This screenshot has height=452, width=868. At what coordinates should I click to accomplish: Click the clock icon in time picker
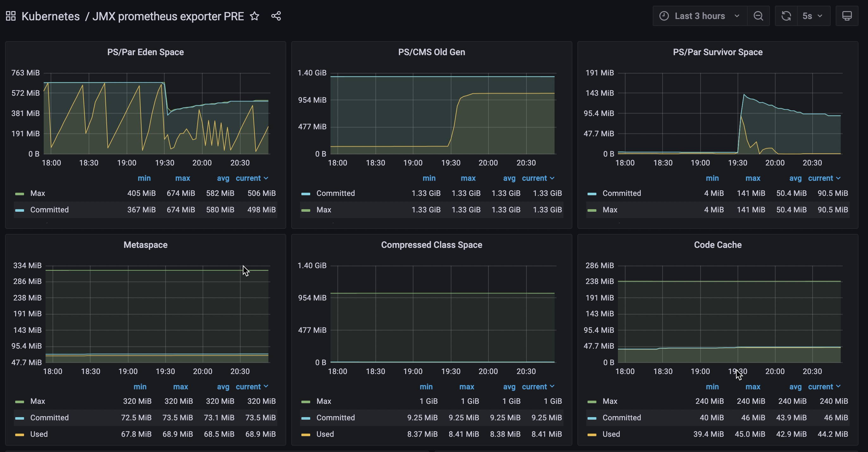tap(664, 16)
